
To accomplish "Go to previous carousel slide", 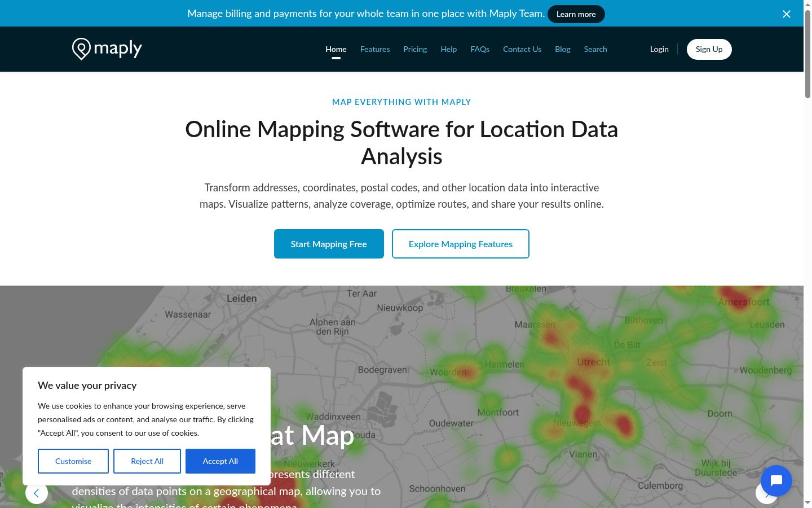I will (x=37, y=493).
